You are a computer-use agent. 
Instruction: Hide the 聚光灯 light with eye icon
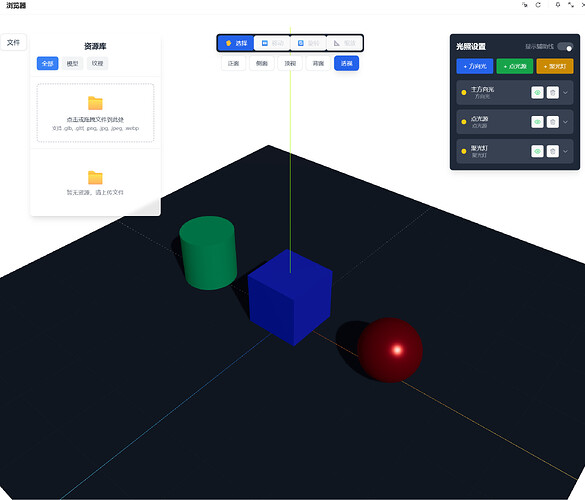[537, 151]
